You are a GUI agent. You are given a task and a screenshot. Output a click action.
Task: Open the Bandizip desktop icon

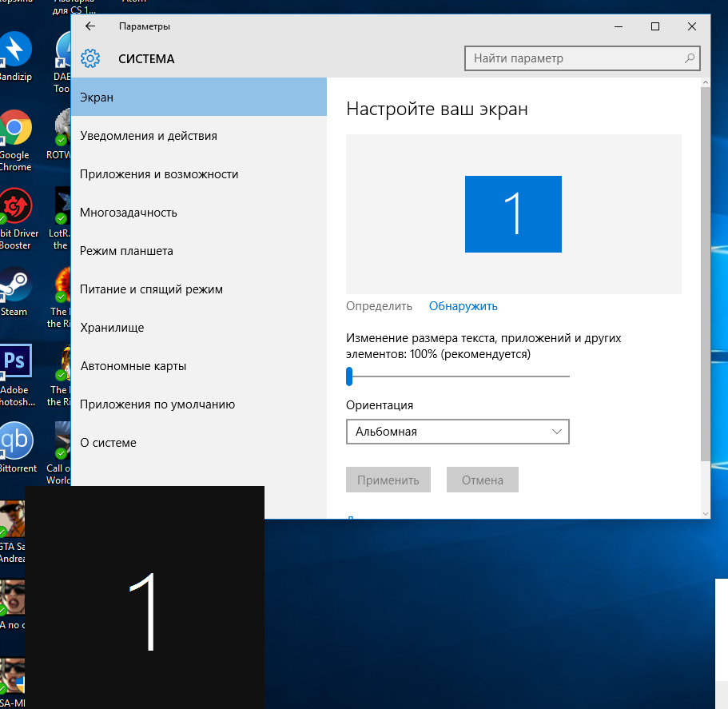click(15, 50)
